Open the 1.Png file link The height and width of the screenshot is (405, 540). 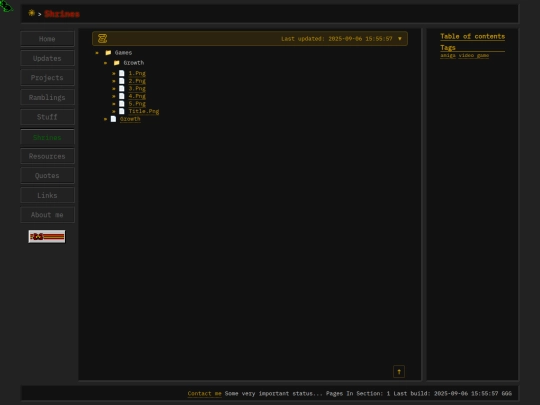pos(137,73)
